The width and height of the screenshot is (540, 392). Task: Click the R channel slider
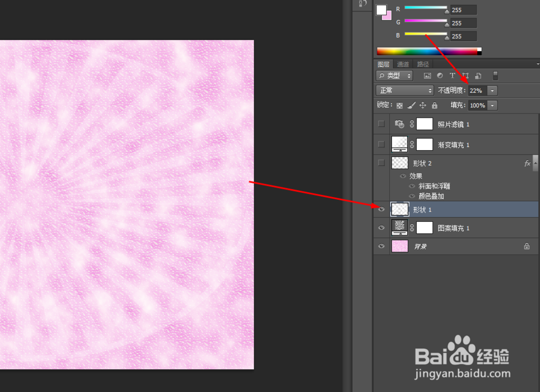click(x=426, y=8)
